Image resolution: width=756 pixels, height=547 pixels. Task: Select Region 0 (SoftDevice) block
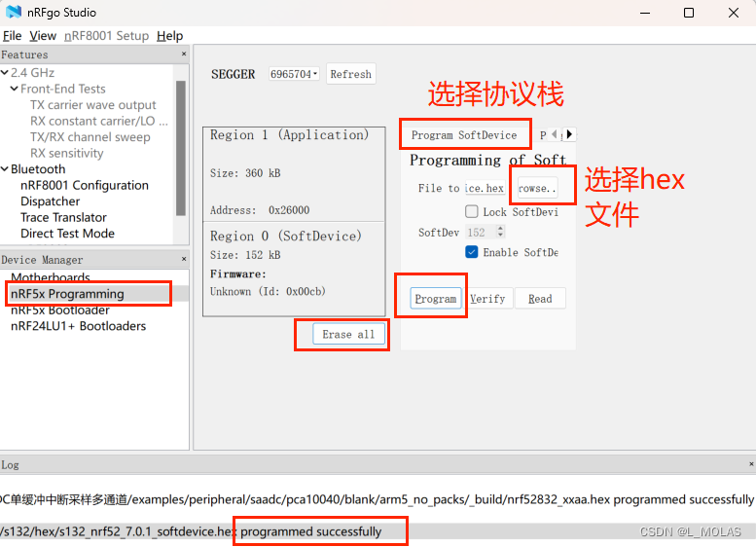(294, 269)
